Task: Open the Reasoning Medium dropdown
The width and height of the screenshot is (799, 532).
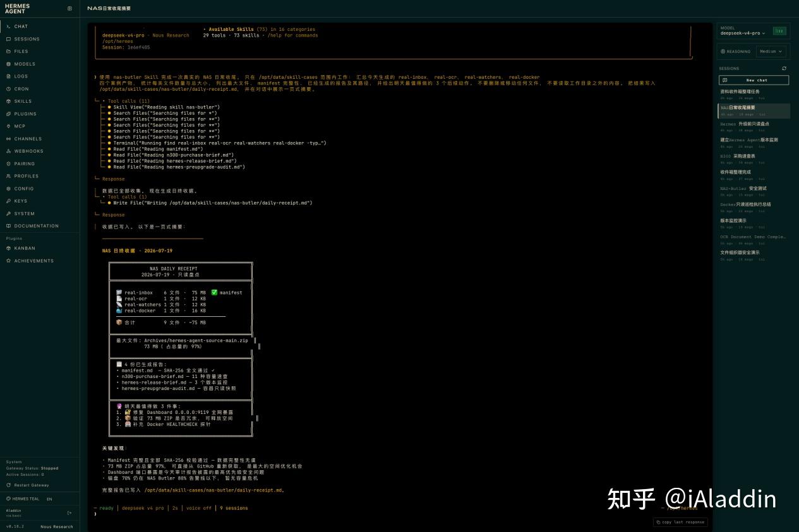Action: point(771,51)
